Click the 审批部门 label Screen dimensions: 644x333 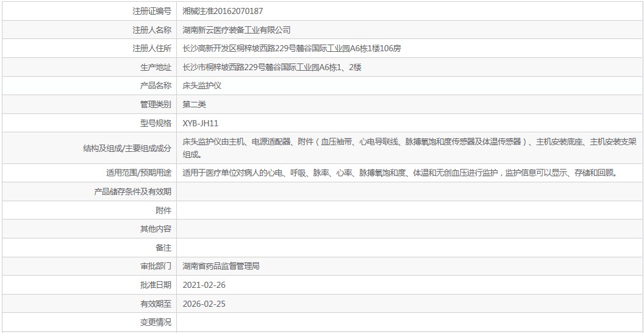point(156,266)
